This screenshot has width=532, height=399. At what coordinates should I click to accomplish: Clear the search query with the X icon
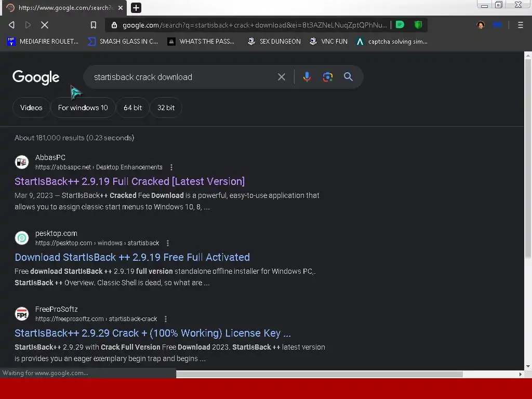coord(281,77)
